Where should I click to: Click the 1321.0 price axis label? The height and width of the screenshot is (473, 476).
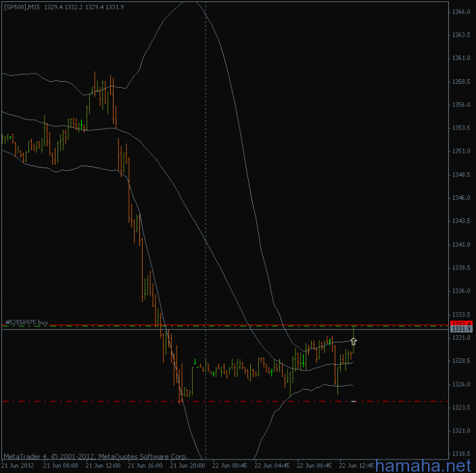point(461,431)
